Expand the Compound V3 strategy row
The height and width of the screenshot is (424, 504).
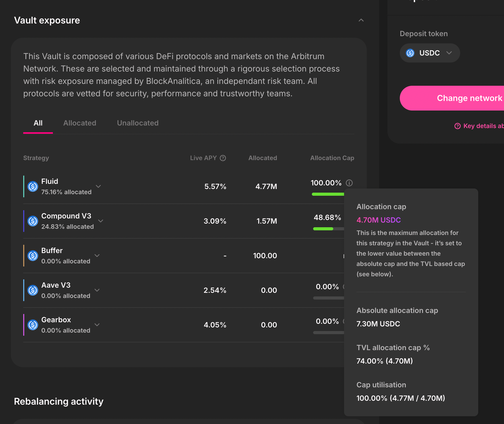click(x=101, y=221)
